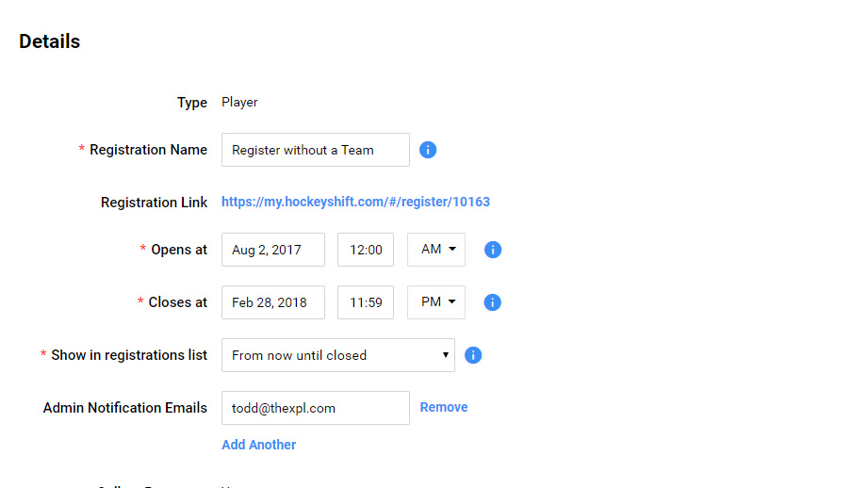Click the 12:00 opening time field
Viewport: 868px width, 488px height.
[x=366, y=250]
